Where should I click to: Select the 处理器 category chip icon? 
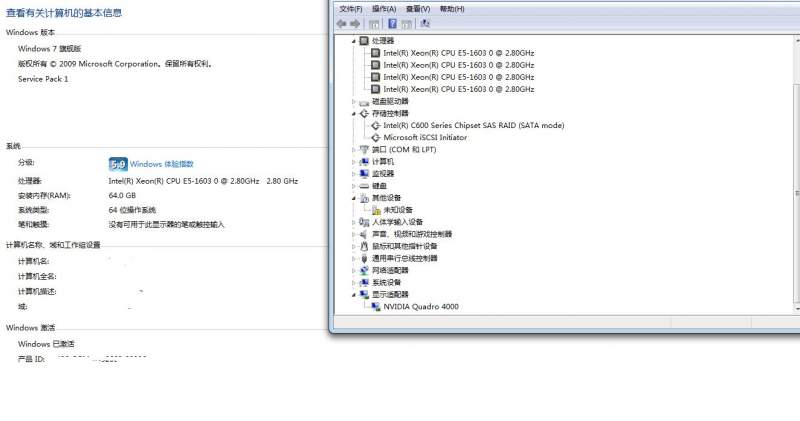click(364, 40)
